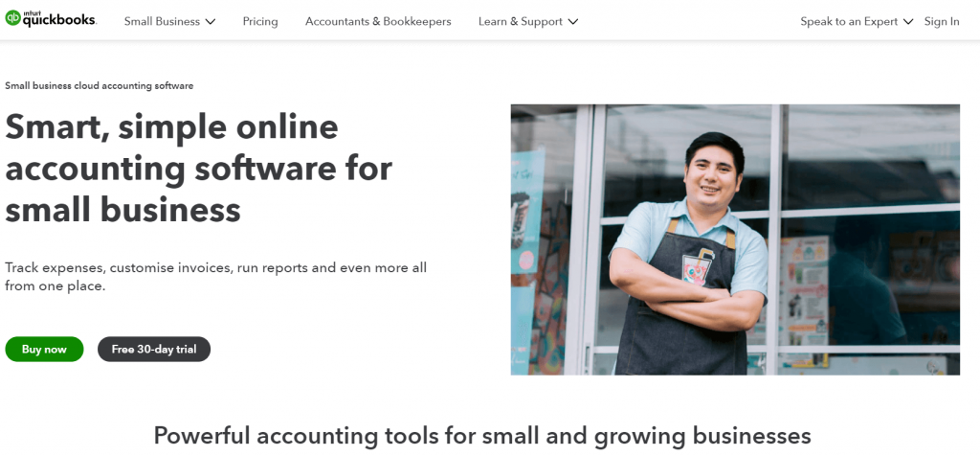
Task: Expand the Speak to an Expert chevron
Action: coord(908,22)
